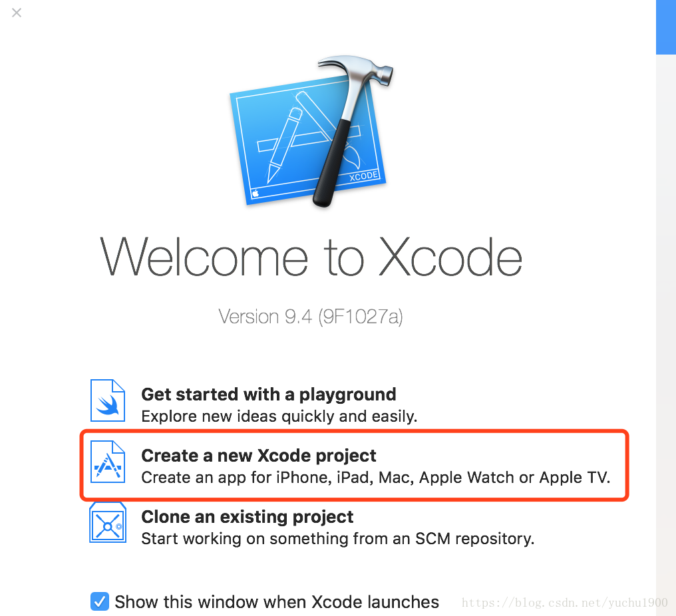Click the Xcode hammer logo
This screenshot has width=676, height=616.
[311, 130]
